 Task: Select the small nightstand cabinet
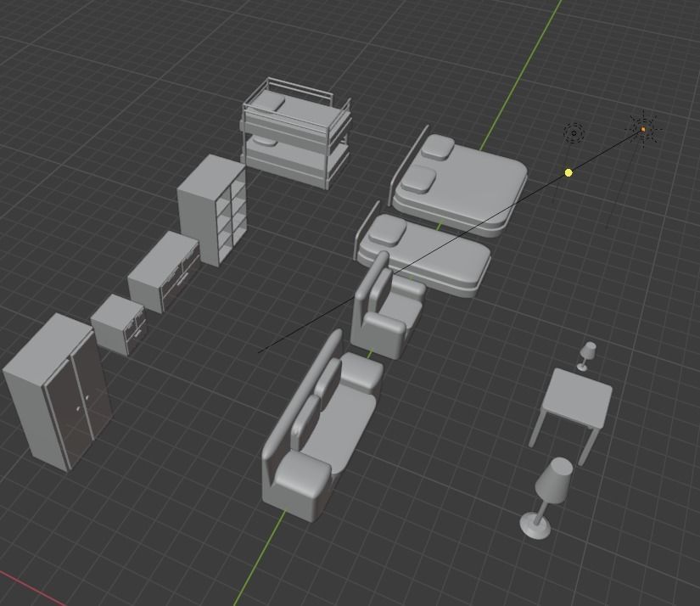119,324
